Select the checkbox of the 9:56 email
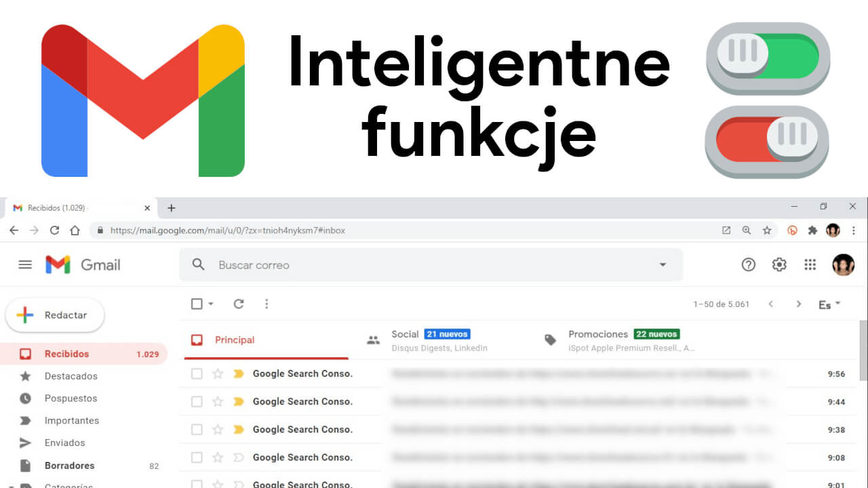868x488 pixels. 197,373
